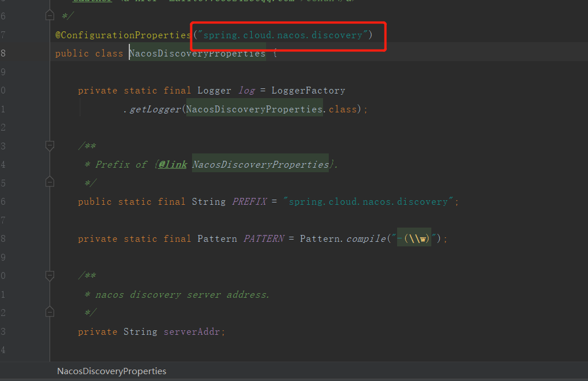Collapse '/**' fold above nacos discovery server comment

pyautogui.click(x=50, y=275)
